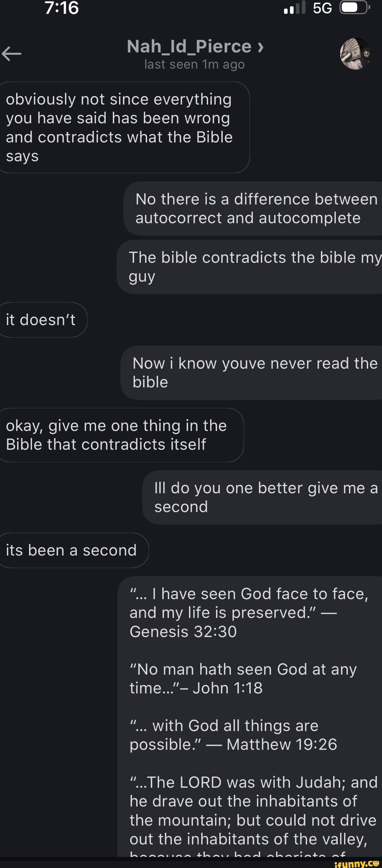
Task: Open the Nah_Id_Pierce chat header
Action: tap(189, 47)
